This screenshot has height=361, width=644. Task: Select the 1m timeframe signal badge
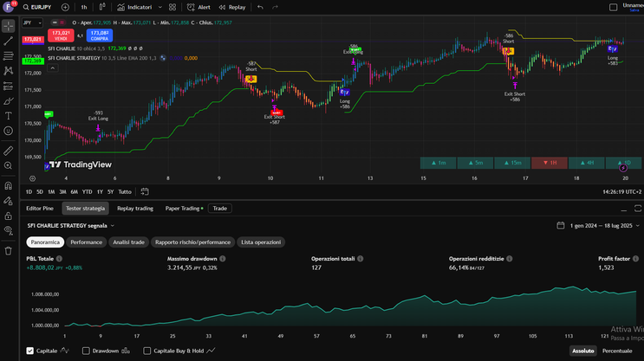[439, 163]
